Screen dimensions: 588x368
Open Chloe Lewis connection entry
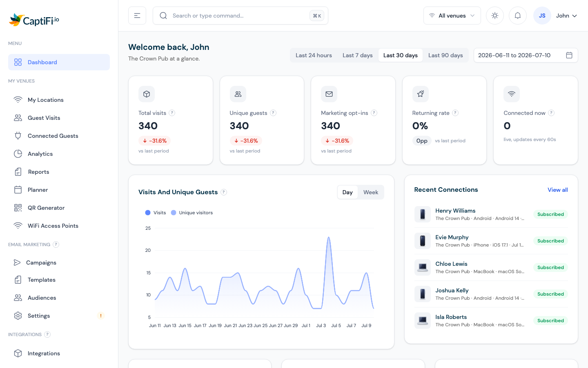coord(491,267)
